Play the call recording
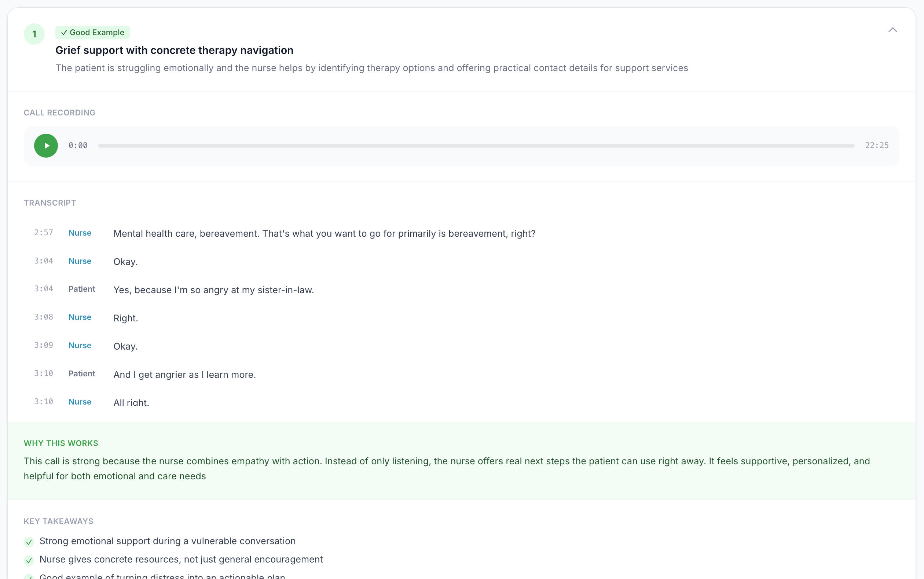 click(x=46, y=145)
